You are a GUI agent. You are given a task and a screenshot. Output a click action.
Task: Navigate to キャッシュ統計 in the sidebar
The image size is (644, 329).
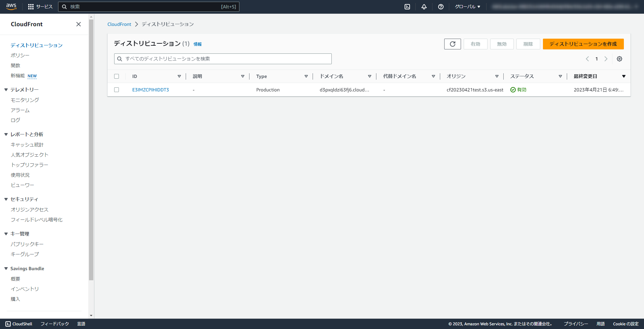click(x=27, y=145)
